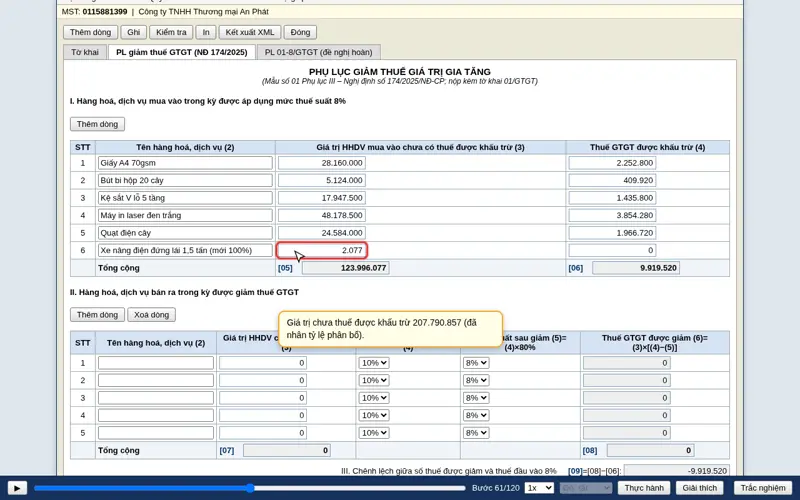Open the 8% dropdown in section II row 4
The image size is (800, 500).
476,415
